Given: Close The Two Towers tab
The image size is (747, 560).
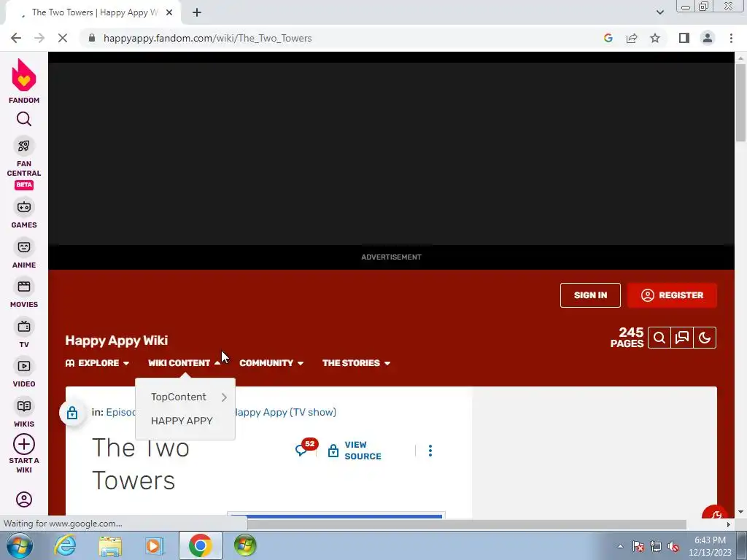Looking at the screenshot, I should [x=169, y=12].
